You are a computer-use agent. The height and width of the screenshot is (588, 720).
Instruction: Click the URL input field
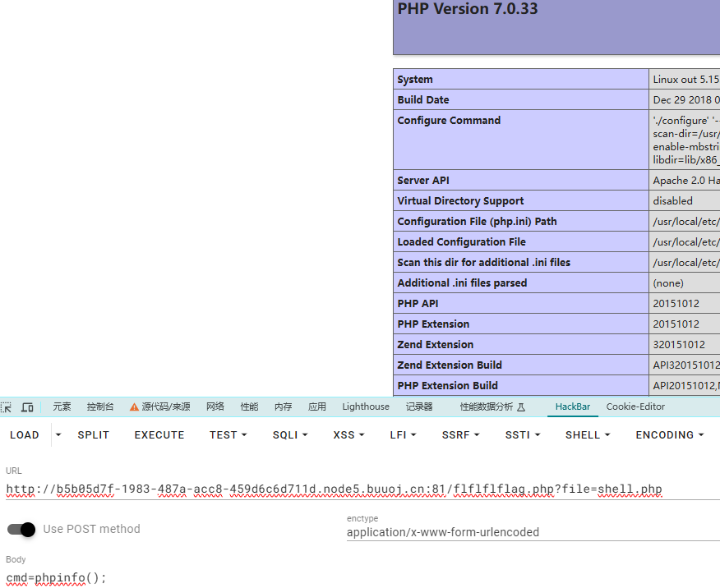[345, 490]
